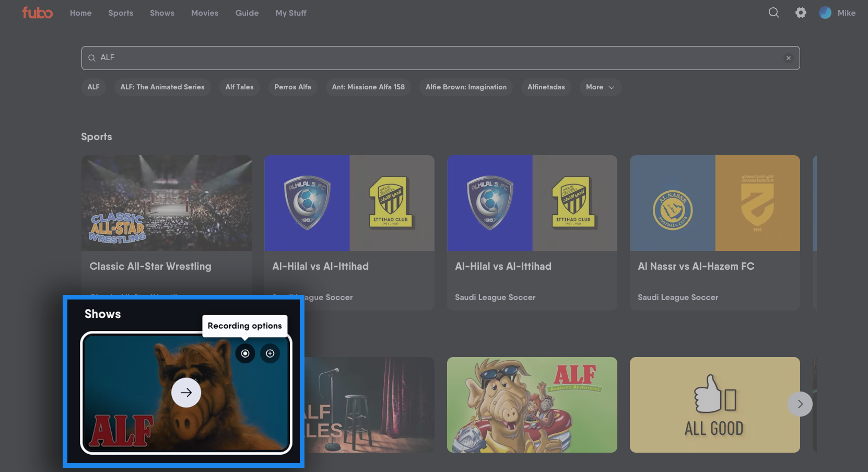868x472 pixels.
Task: Click the Sports section heading
Action: click(x=97, y=137)
